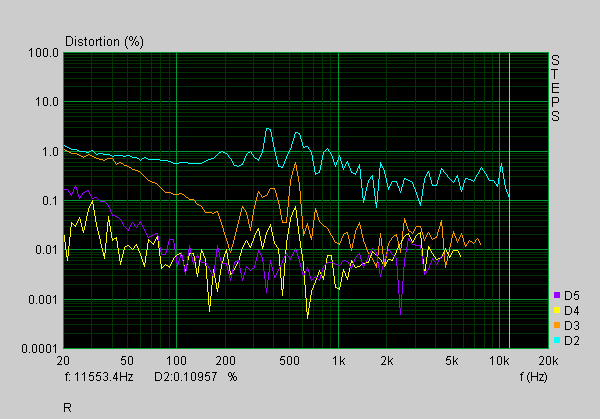
Task: Click the 20k x-axis frequency label
Action: [548, 361]
